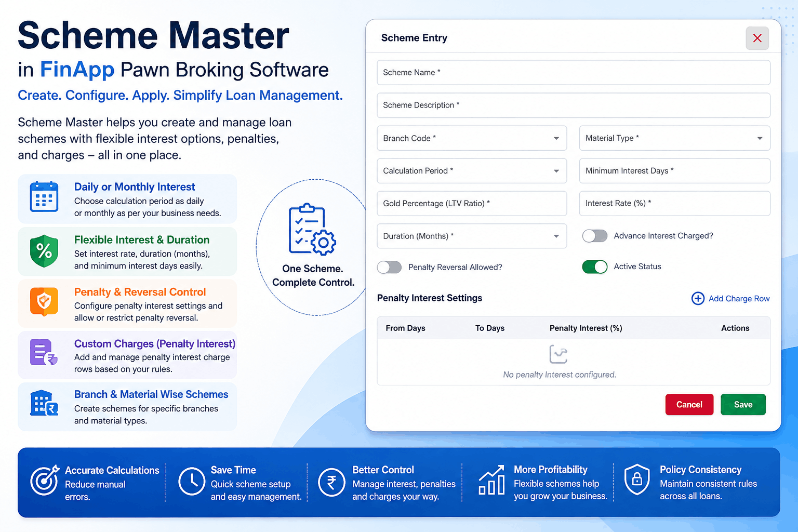798x532 pixels.
Task: Click the One Scheme. Complete Control. text
Action: (x=313, y=275)
